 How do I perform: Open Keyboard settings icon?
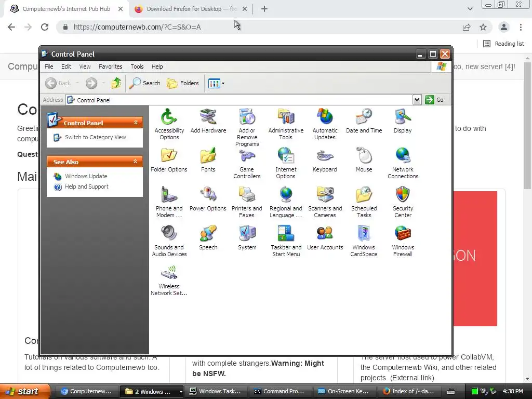[325, 160]
